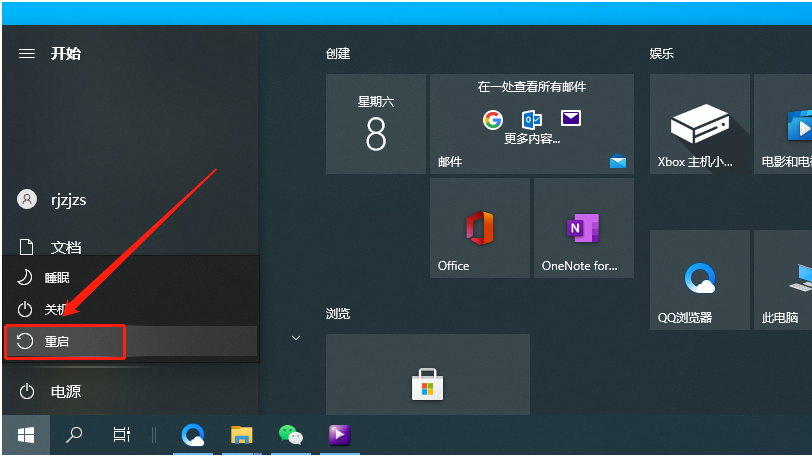Open the 此电脑 tile

point(784,280)
